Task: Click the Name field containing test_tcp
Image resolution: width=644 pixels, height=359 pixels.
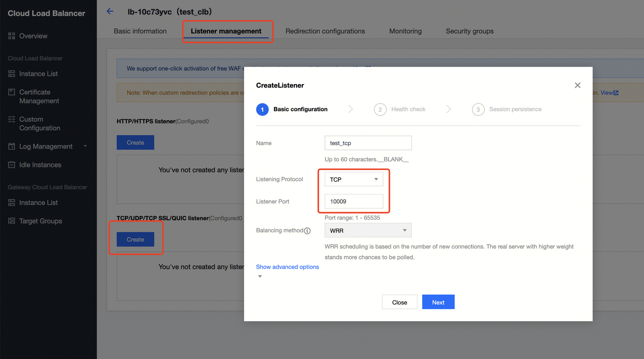Action: pos(368,143)
